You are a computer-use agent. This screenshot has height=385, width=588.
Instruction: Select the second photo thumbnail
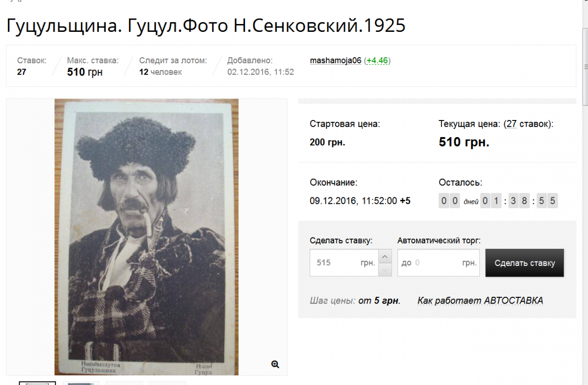point(81,383)
